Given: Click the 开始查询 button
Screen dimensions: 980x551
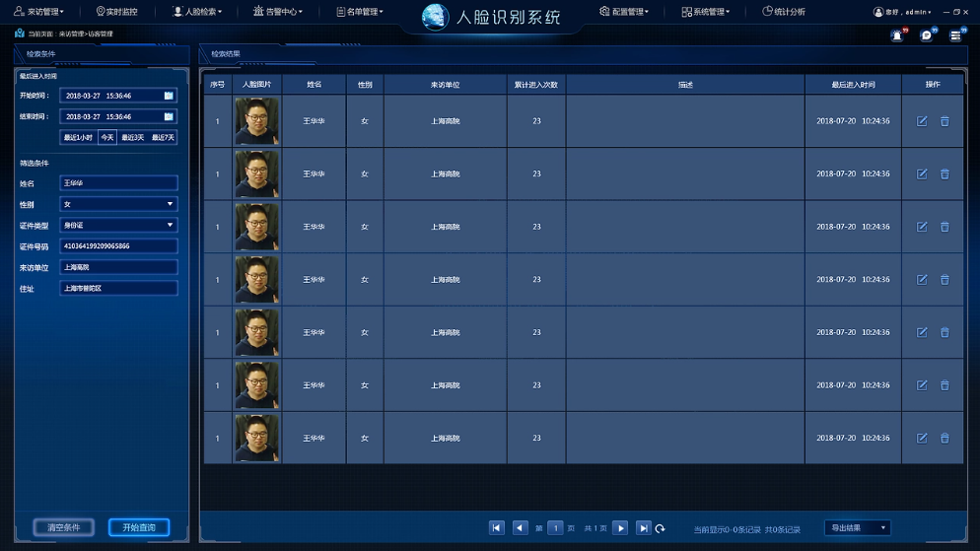Looking at the screenshot, I should click(x=139, y=527).
